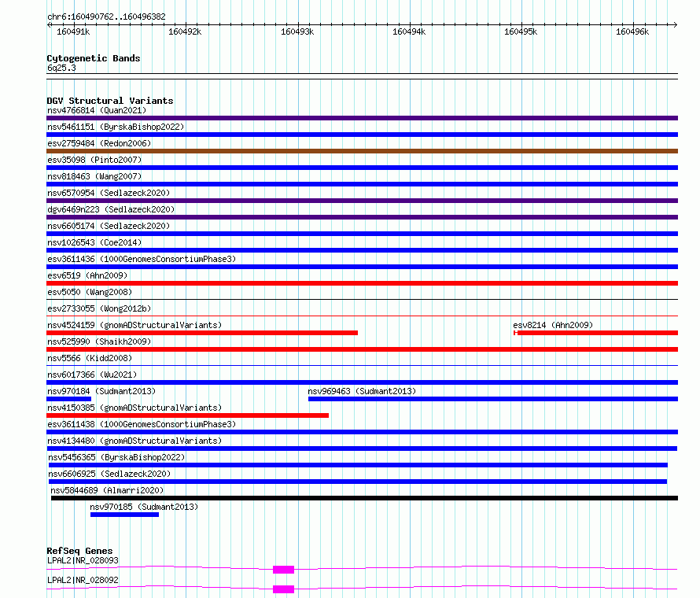Viewport: 700px width, 598px height.
Task: Open the nsv6605174 (Sedlazeck2020) variant
Action: [109, 226]
